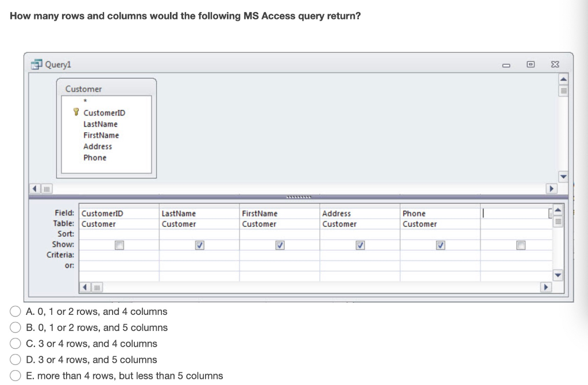Click the Criteria row label
588x385 pixels.
click(x=60, y=255)
